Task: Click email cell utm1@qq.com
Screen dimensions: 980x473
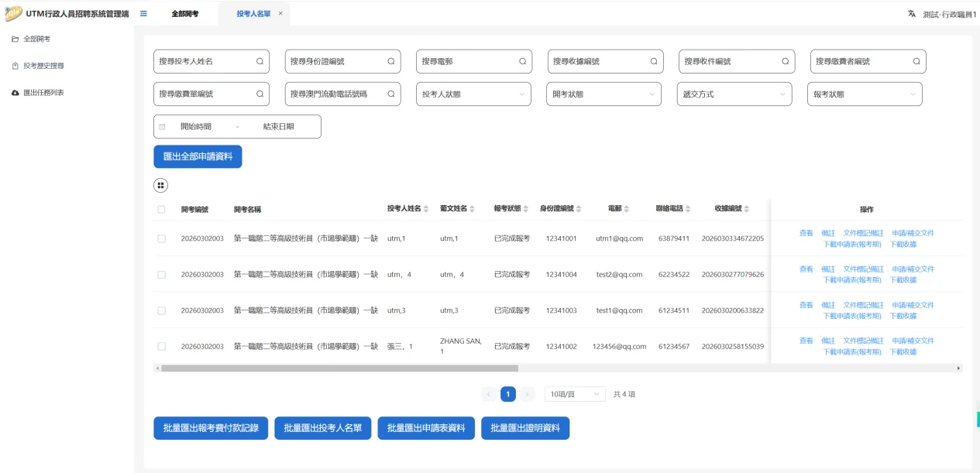Action: pos(619,238)
